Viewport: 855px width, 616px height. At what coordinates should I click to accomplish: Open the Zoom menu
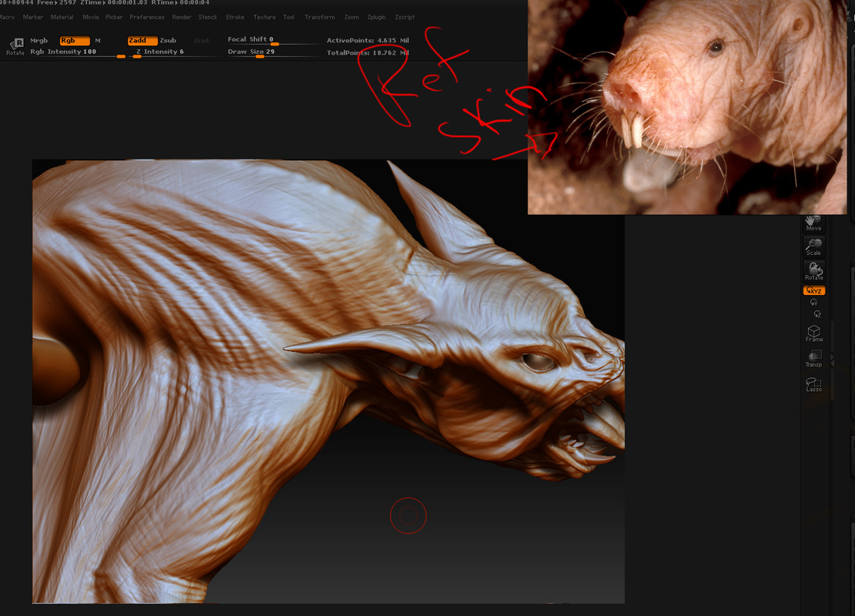(x=352, y=17)
